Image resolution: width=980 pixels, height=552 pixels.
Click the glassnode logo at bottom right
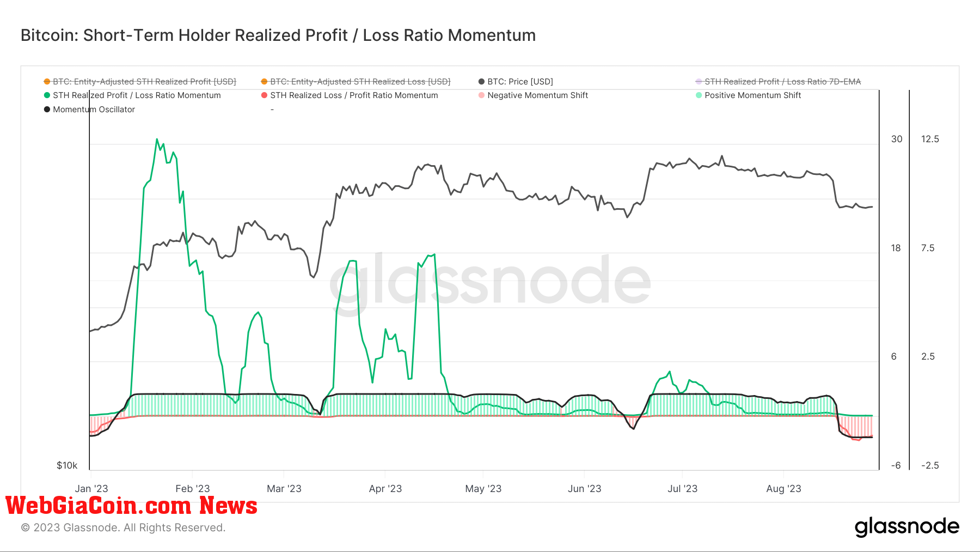point(907,526)
